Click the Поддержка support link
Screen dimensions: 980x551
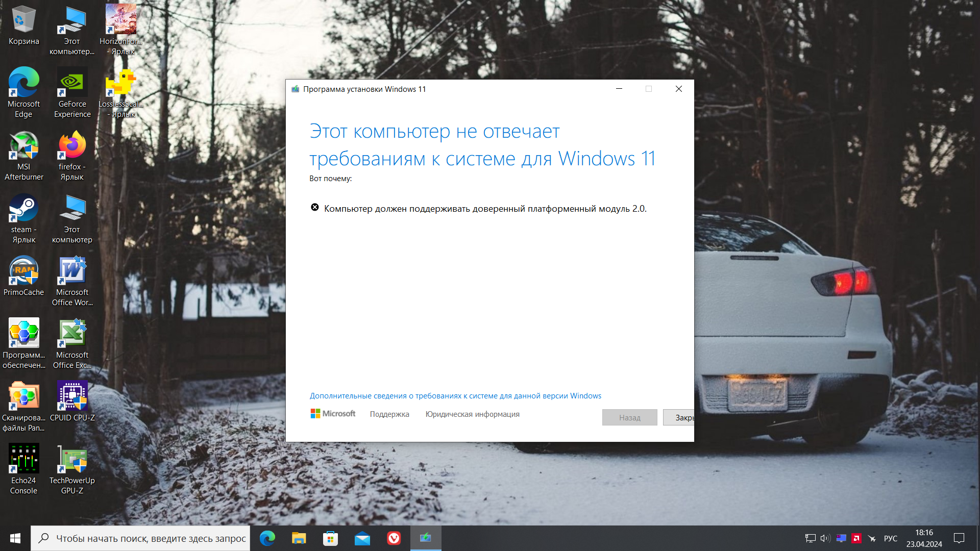coord(389,414)
